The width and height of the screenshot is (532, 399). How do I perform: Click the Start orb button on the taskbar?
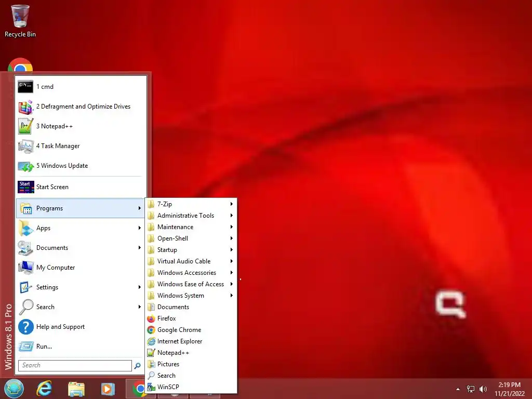(x=14, y=389)
